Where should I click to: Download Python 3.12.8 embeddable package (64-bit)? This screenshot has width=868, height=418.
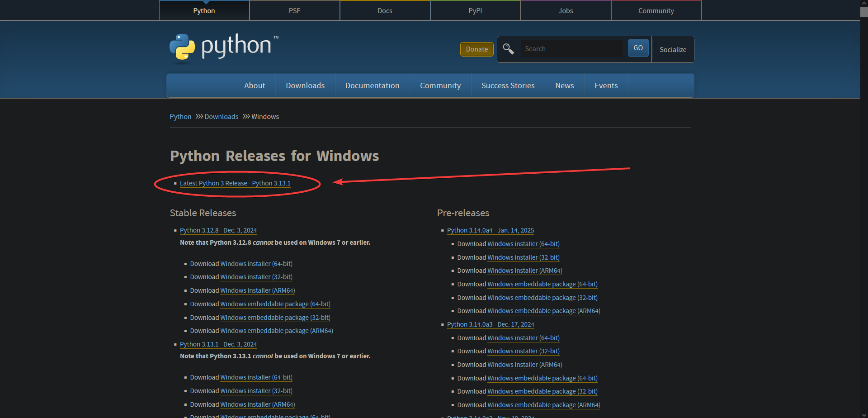coord(275,304)
